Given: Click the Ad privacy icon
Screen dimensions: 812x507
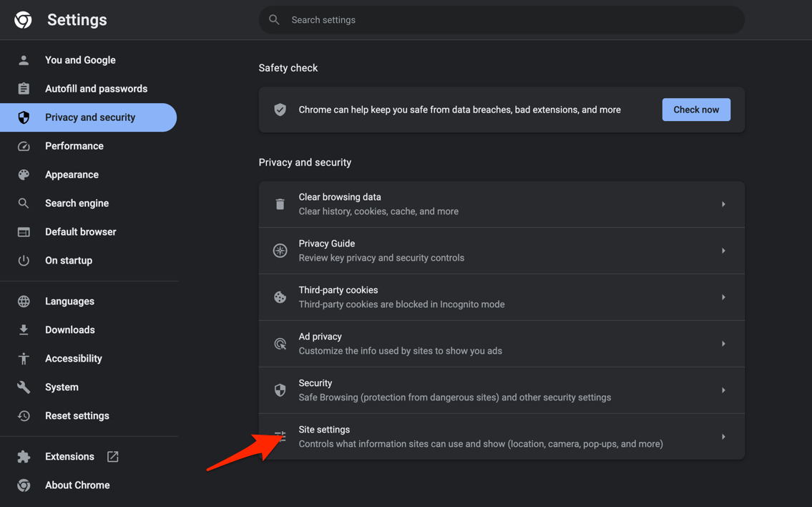Looking at the screenshot, I should (x=280, y=343).
